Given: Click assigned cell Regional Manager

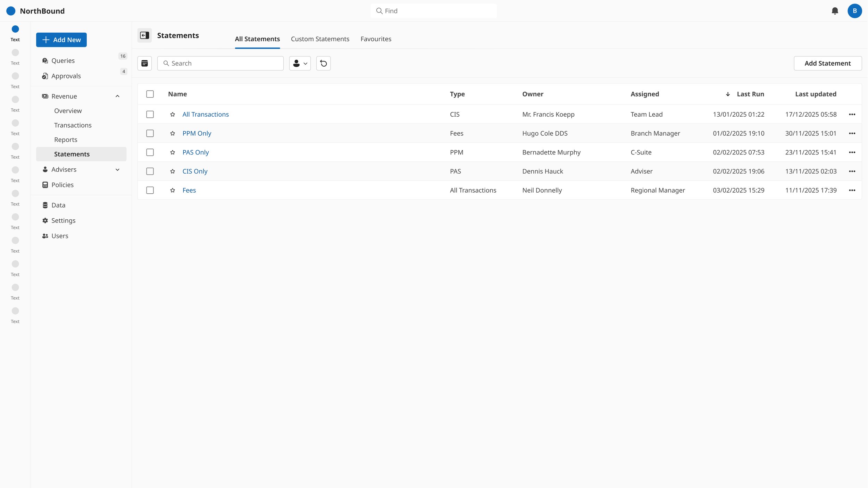Looking at the screenshot, I should click(x=658, y=190).
